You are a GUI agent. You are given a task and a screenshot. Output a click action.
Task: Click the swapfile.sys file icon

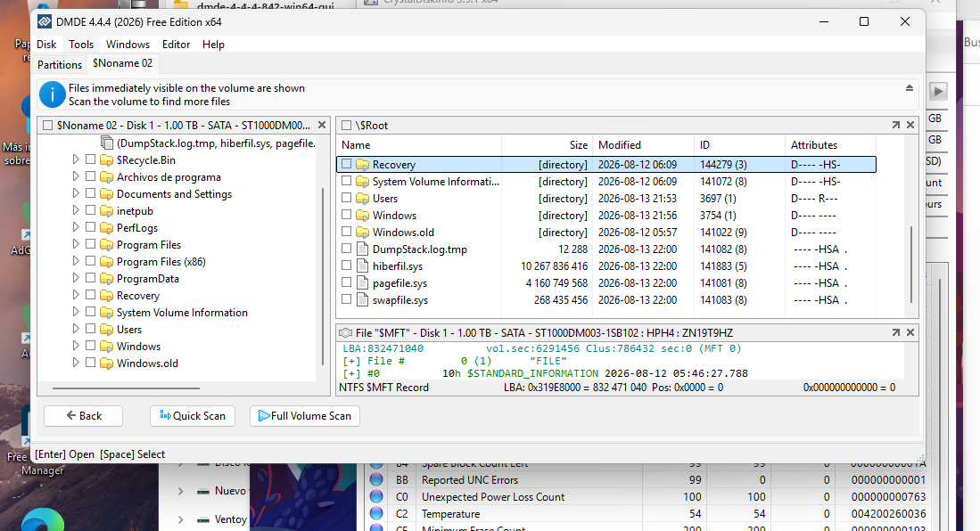[363, 300]
